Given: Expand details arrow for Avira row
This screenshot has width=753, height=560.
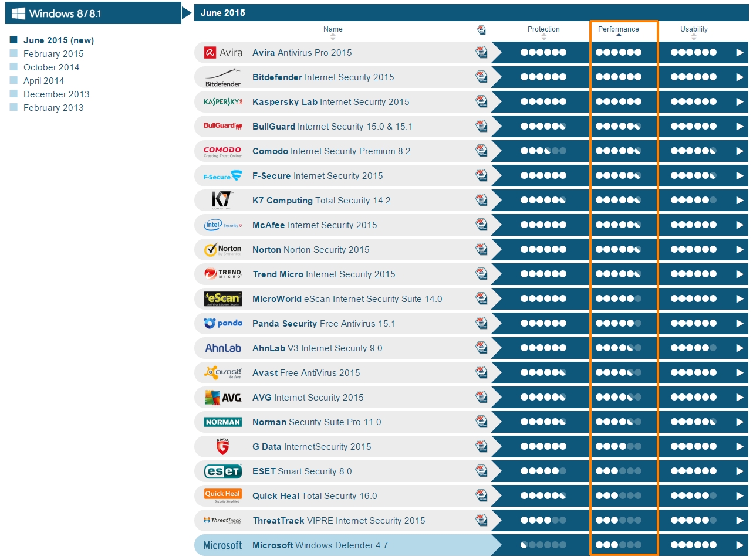Looking at the screenshot, I should pyautogui.click(x=740, y=53).
